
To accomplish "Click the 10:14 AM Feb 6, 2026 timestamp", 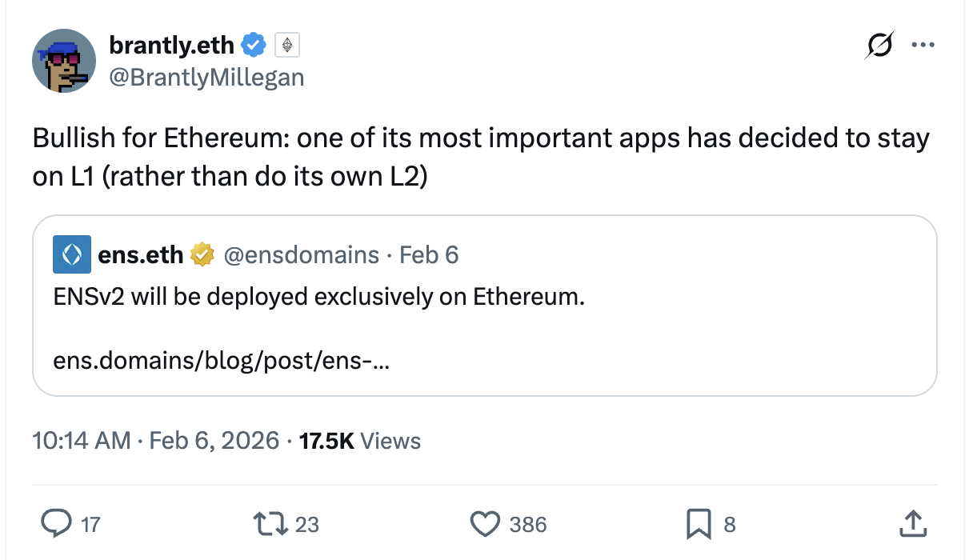I will tap(156, 440).
